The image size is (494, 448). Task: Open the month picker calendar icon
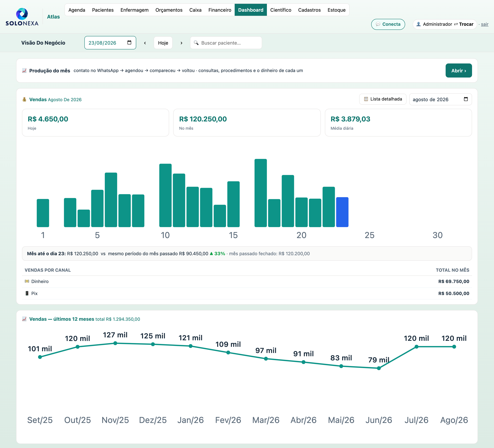(466, 99)
